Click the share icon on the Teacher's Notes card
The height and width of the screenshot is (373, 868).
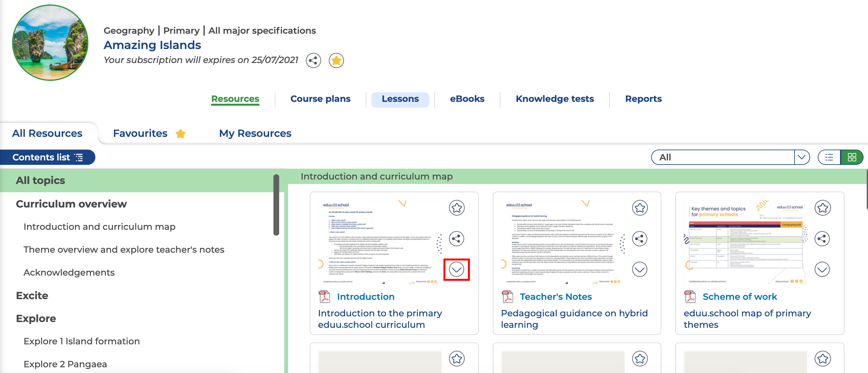tap(639, 239)
